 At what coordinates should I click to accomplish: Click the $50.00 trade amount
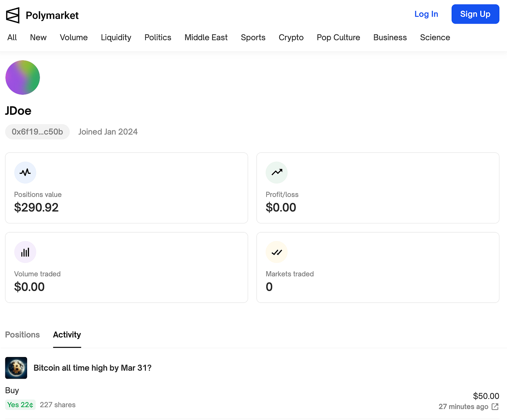pos(486,396)
